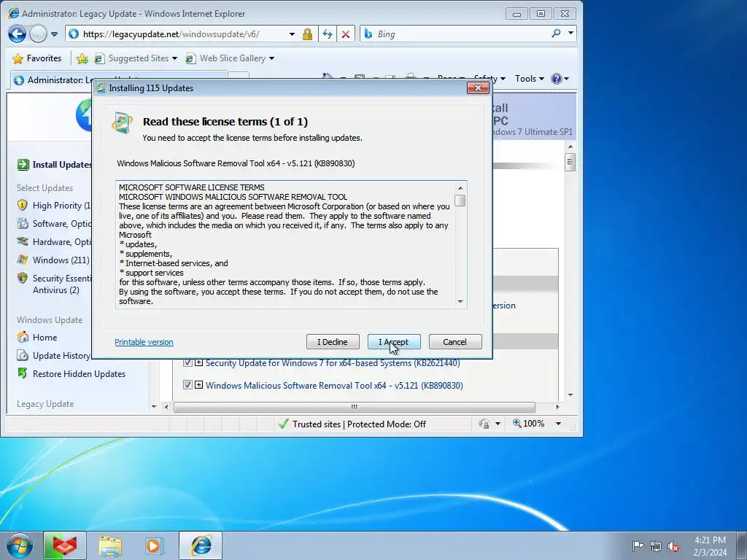Image resolution: width=747 pixels, height=560 pixels.
Task: Open Web Slice Gallery dropdown
Action: tap(230, 58)
